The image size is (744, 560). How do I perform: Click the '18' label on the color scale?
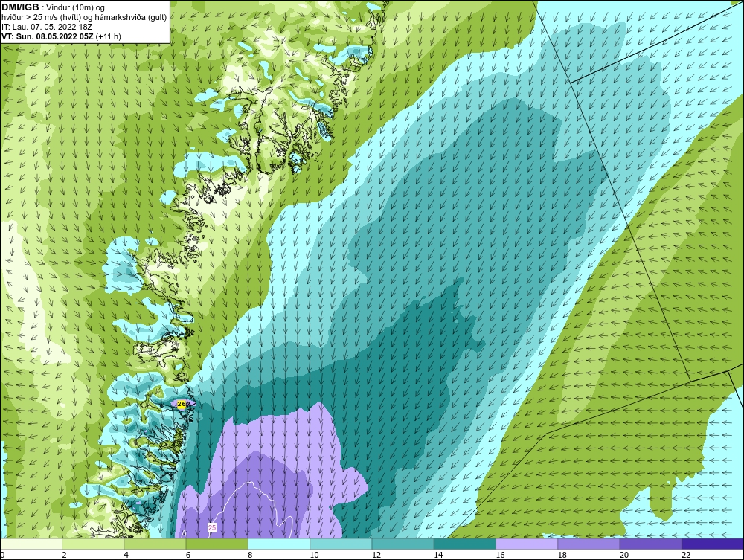pos(562,556)
